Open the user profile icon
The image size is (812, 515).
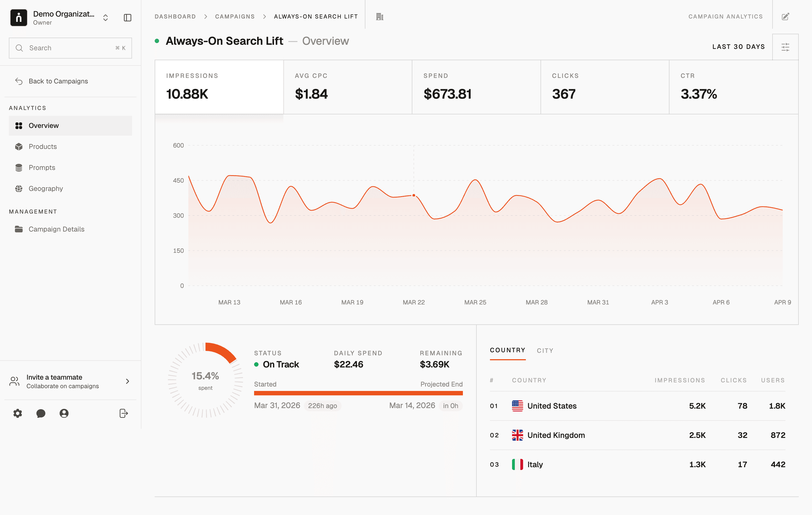tap(64, 413)
